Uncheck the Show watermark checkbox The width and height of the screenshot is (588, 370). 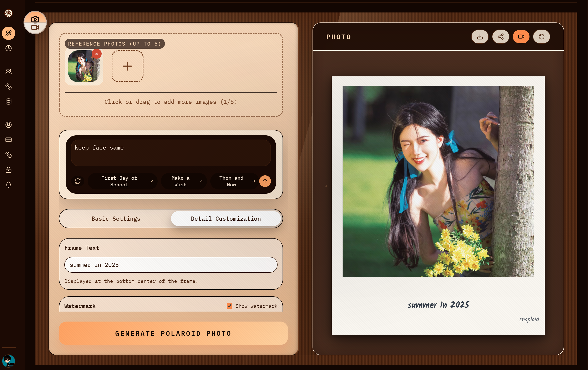coord(229,306)
